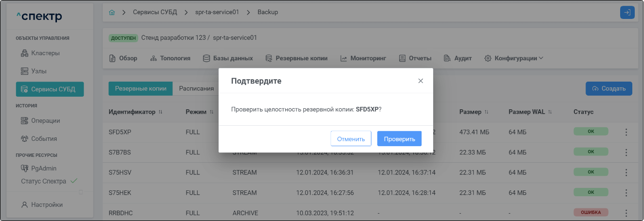644x221 pixels.
Task: Expand the Конфигурации dropdown
Action: pos(514,58)
